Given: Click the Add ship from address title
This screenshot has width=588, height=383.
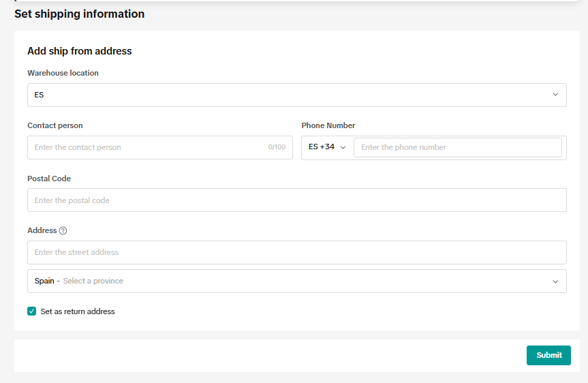Looking at the screenshot, I should click(x=80, y=51).
